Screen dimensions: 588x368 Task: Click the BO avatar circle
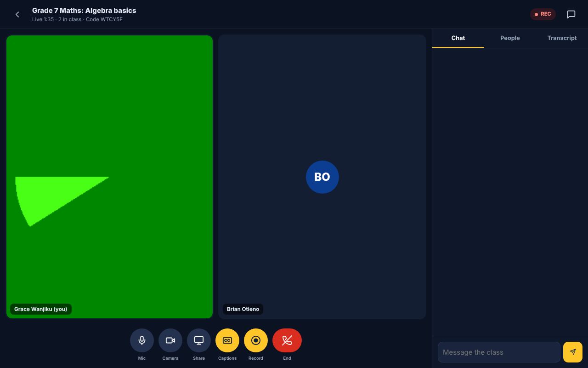(322, 177)
